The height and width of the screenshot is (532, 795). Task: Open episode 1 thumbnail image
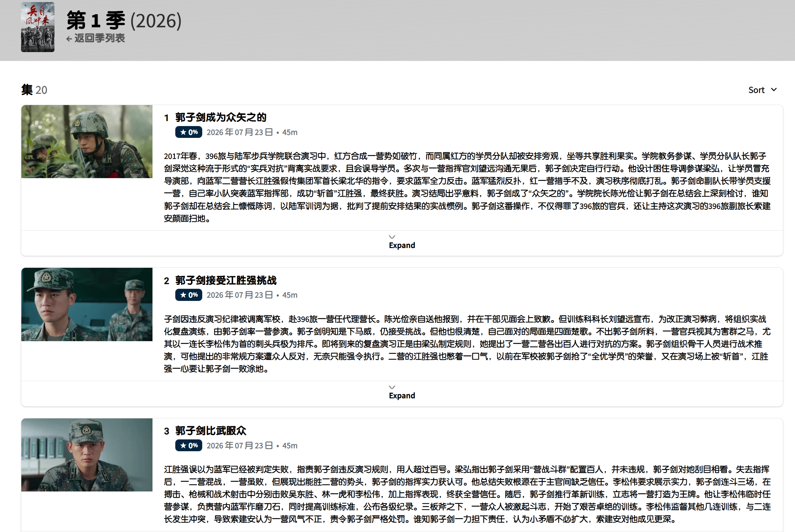click(x=87, y=141)
